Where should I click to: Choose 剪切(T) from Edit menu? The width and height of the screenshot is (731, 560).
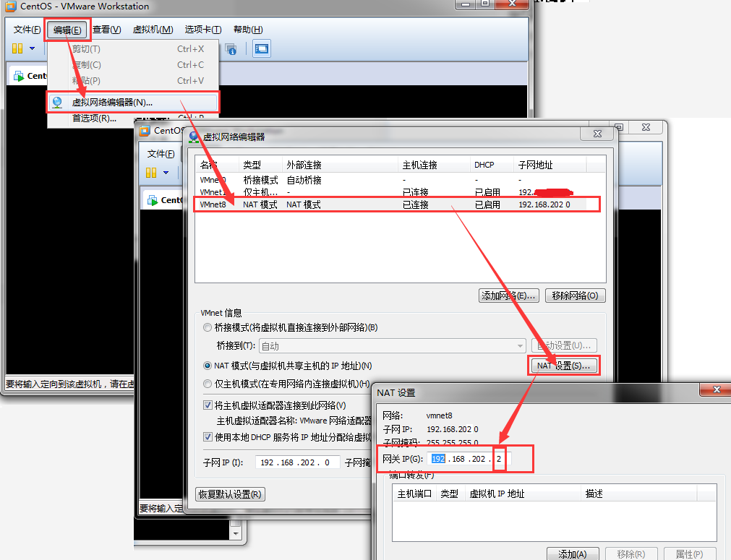133,49
